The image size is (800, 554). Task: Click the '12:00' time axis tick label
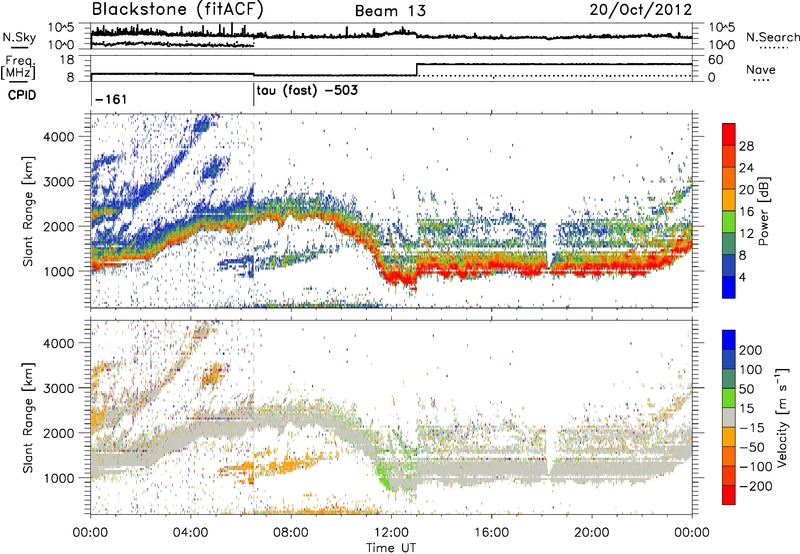coord(391,533)
